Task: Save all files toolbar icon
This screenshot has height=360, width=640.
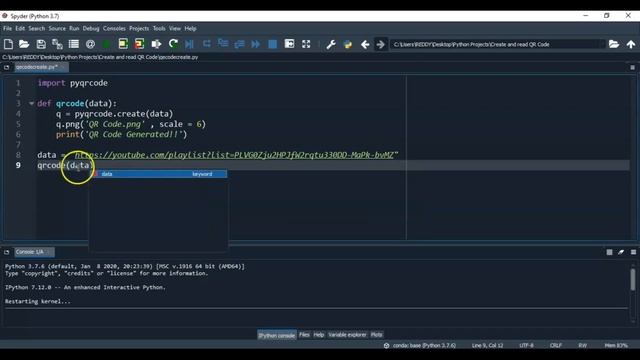Action: pyautogui.click(x=57, y=44)
